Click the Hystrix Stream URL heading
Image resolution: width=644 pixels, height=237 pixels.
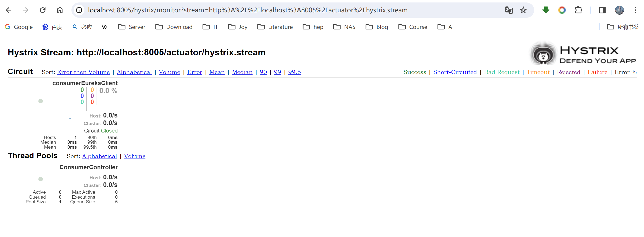point(137,52)
